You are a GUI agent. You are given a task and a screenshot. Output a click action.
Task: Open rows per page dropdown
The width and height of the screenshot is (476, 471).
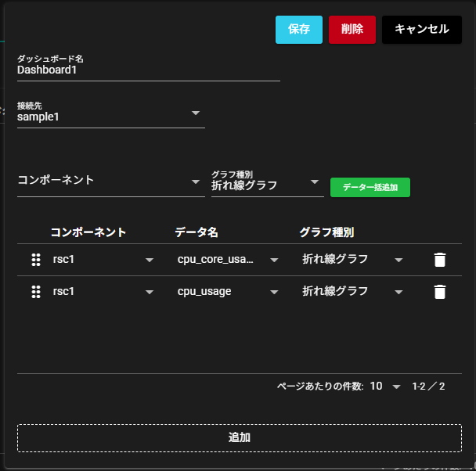click(396, 387)
